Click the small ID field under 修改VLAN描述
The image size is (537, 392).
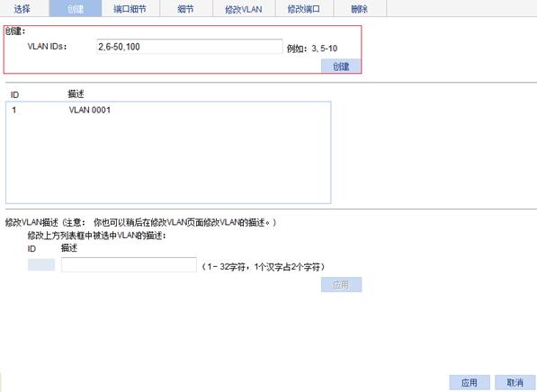click(x=41, y=264)
